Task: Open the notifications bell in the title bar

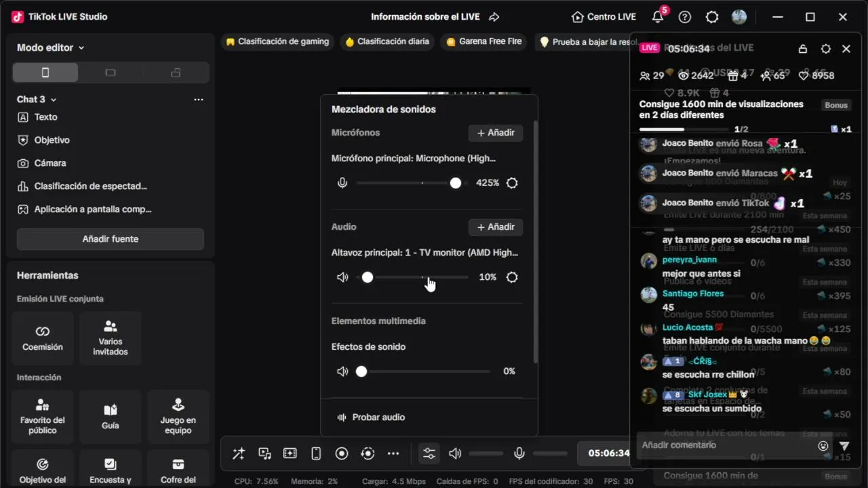Action: click(x=658, y=17)
